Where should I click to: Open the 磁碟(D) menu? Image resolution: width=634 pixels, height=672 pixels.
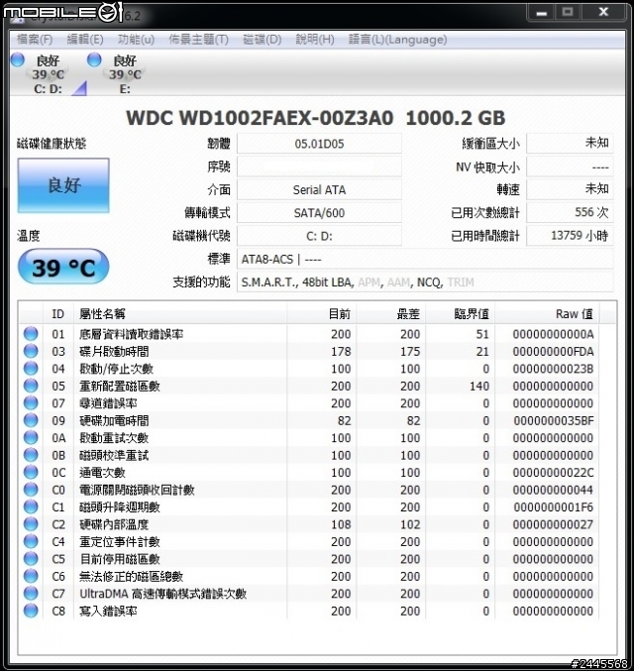(263, 40)
